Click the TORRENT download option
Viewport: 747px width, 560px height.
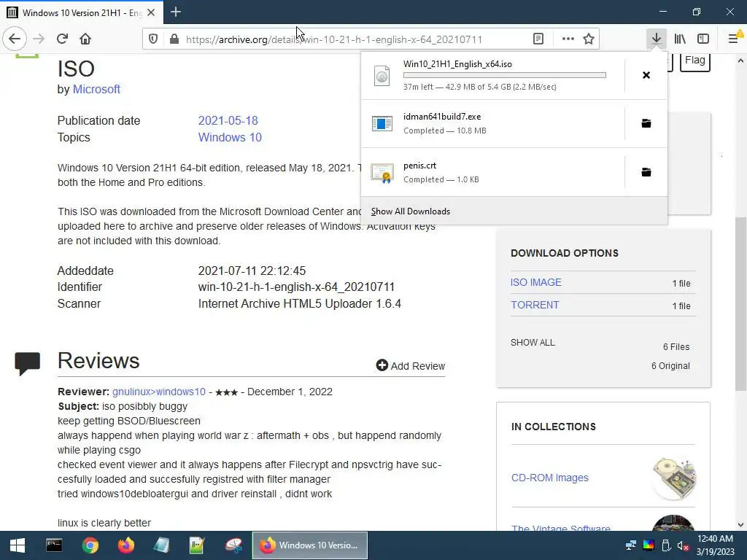pyautogui.click(x=535, y=305)
